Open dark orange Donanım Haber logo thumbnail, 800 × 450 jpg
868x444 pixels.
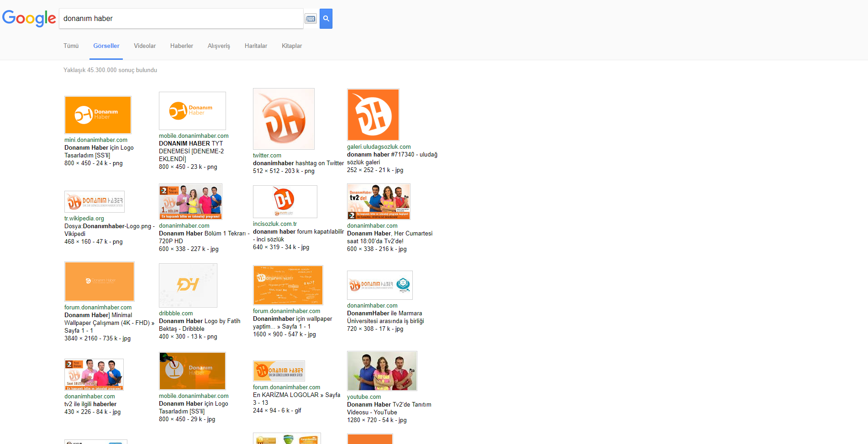tap(192, 371)
